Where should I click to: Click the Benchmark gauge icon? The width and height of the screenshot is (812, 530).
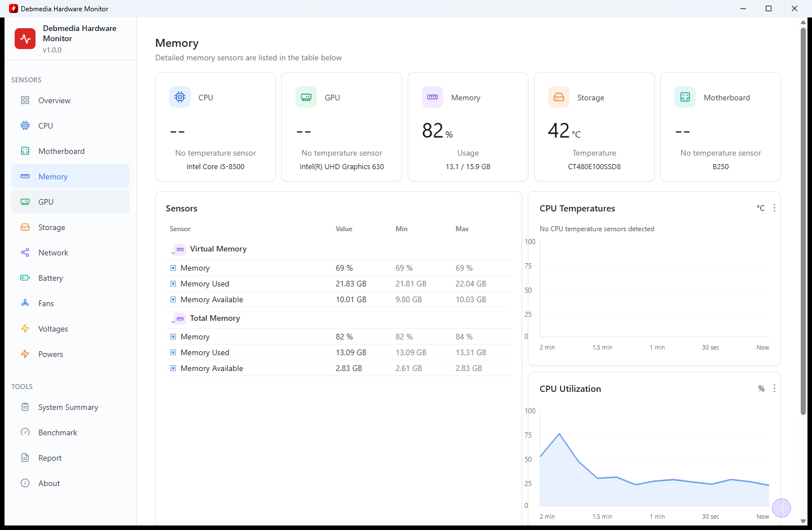tap(25, 432)
